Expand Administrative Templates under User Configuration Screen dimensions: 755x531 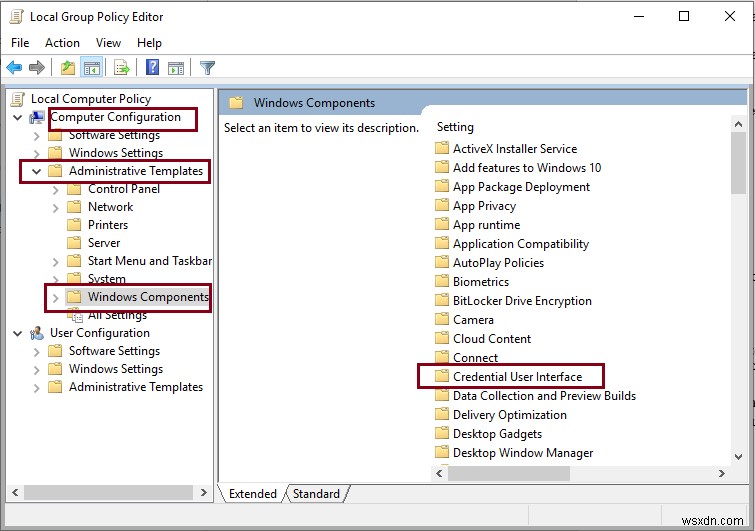37,388
